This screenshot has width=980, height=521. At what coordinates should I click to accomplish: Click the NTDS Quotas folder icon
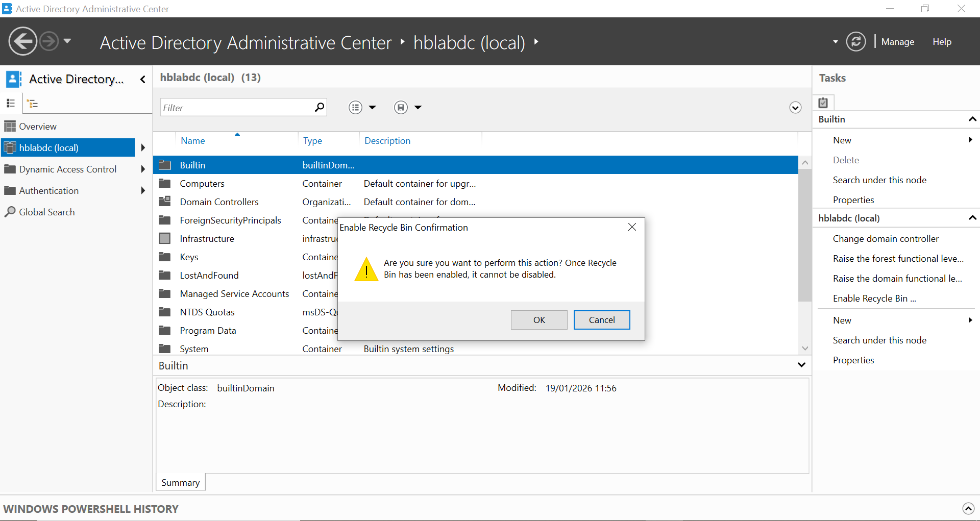(x=165, y=312)
